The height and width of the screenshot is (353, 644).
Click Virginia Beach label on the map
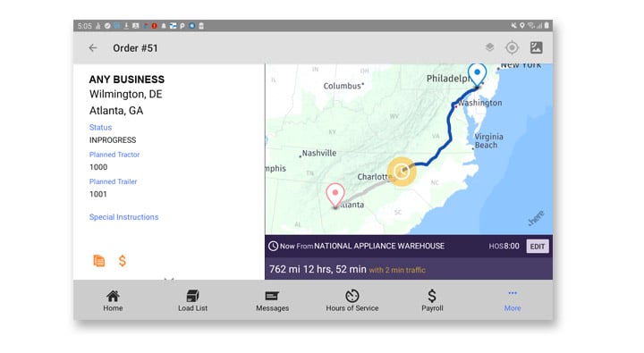488,141
